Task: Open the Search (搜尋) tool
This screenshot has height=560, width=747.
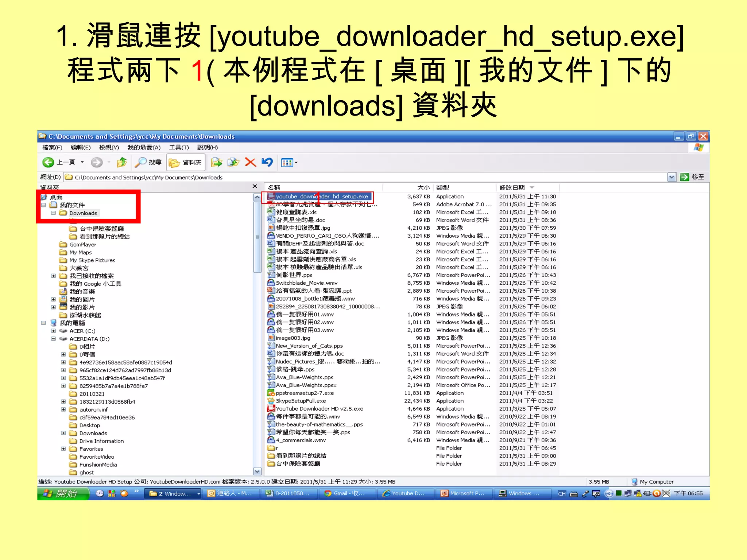Action: click(148, 162)
